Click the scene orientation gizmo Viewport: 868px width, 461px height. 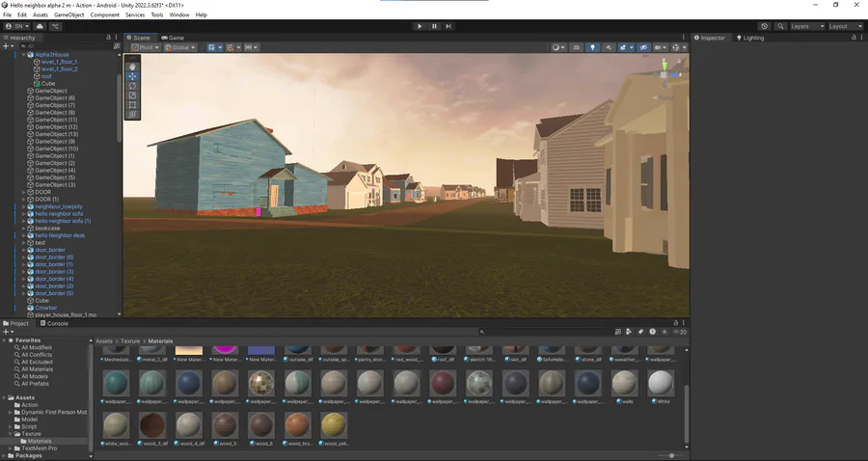coord(665,74)
